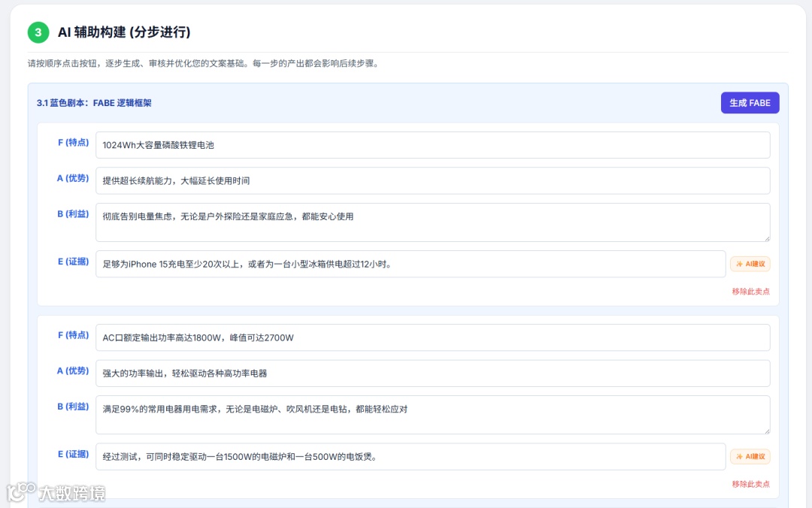Remove the AC口 1800W selling point
Viewport: 812px width, 508px height.
pos(750,484)
